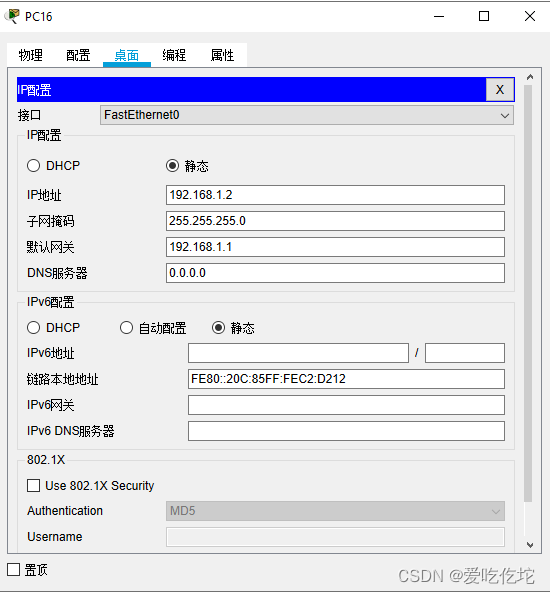Switch to the 物理 tab
The image size is (550, 594).
[x=31, y=55]
